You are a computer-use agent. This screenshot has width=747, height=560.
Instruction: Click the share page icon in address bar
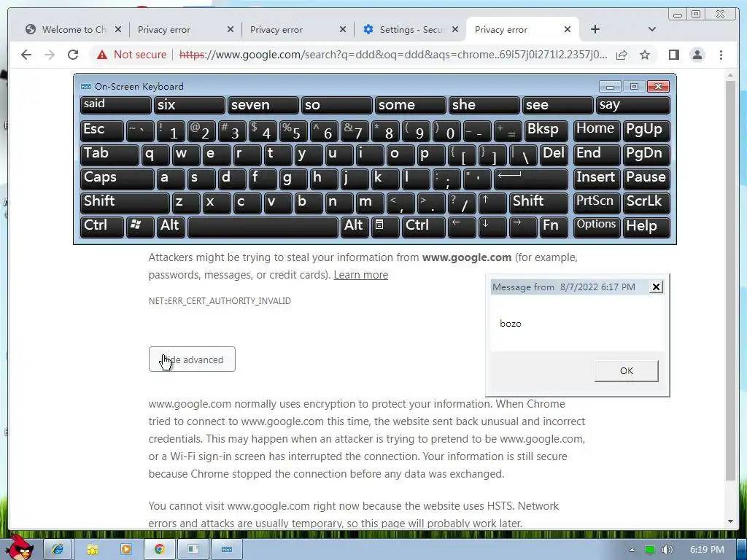click(622, 55)
